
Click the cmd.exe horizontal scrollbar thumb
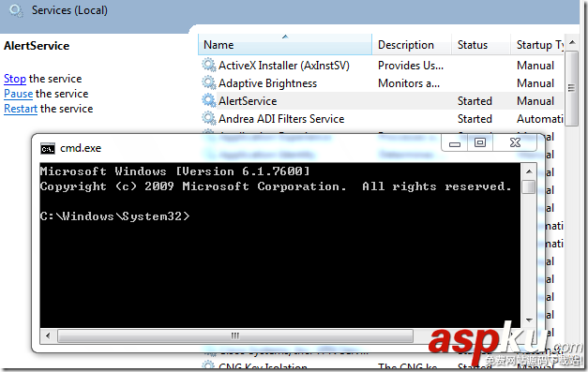(235, 335)
